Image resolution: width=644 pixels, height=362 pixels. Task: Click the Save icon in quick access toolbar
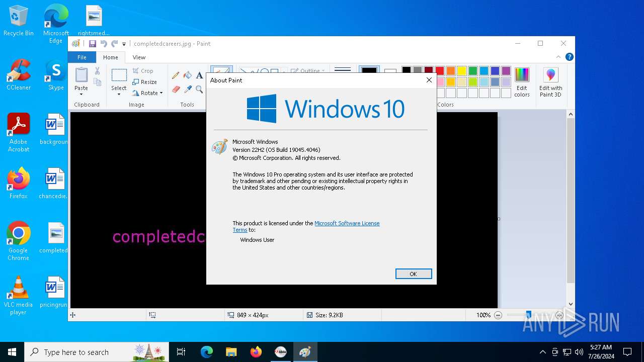click(93, 44)
